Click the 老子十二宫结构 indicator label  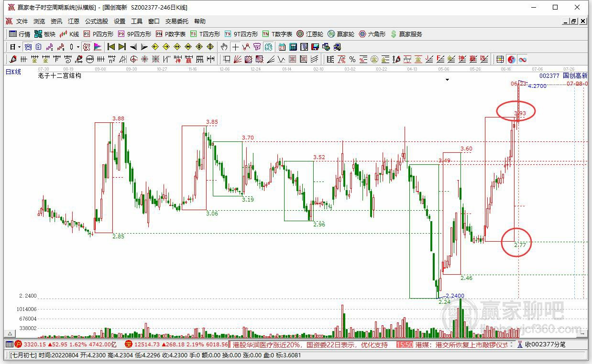coord(59,75)
